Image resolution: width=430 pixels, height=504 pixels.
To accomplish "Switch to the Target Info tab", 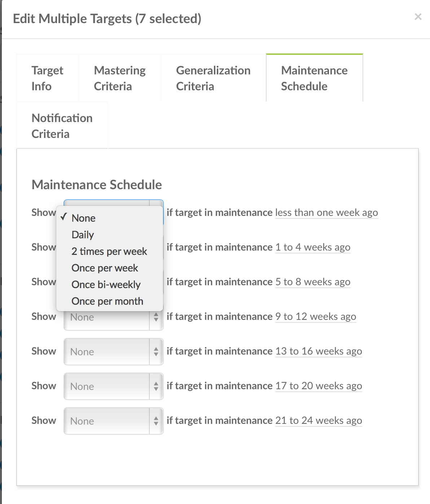I will (x=48, y=78).
